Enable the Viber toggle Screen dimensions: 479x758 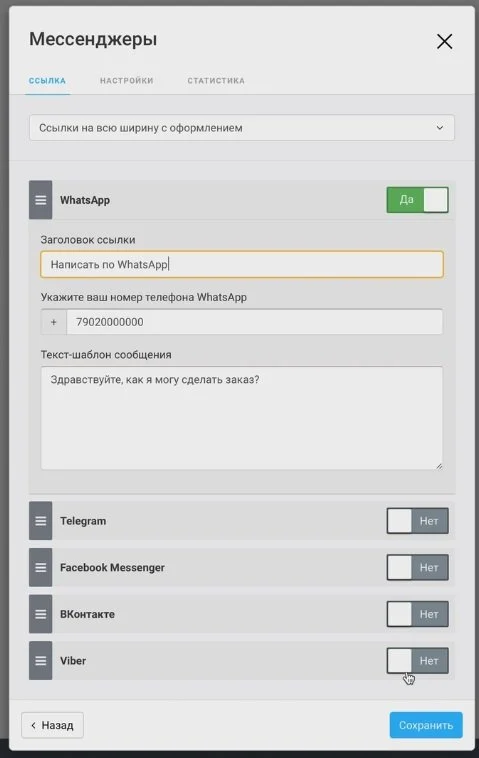pyautogui.click(x=417, y=660)
